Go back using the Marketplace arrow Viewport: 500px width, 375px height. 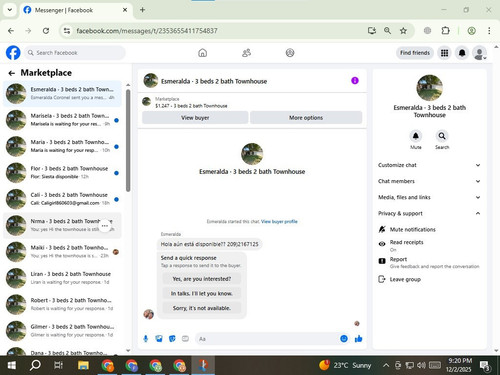tap(12, 73)
